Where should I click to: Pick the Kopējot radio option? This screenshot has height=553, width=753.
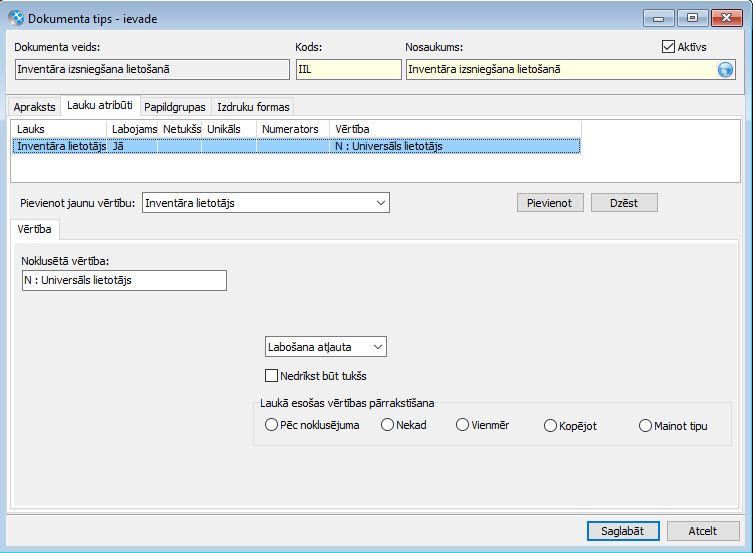coord(550,426)
